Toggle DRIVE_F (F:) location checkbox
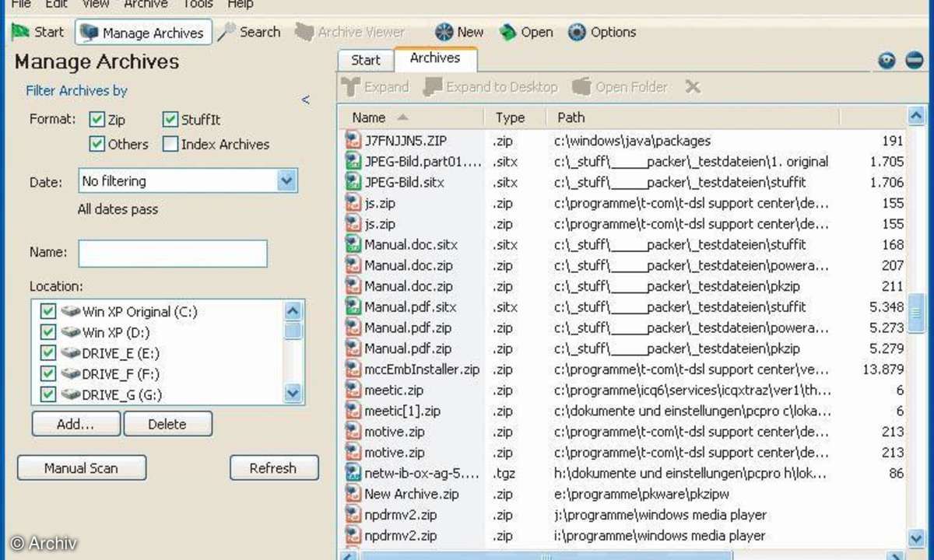Image resolution: width=934 pixels, height=560 pixels. [x=47, y=374]
